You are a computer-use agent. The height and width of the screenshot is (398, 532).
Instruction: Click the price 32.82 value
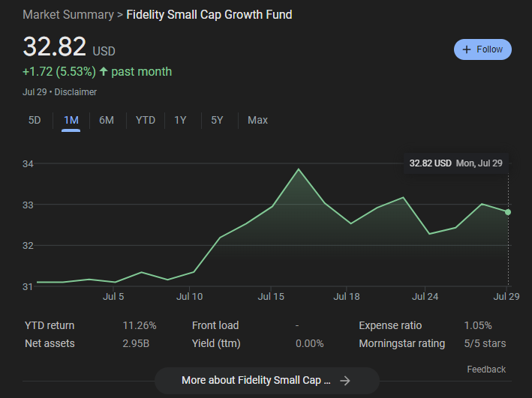coord(54,46)
